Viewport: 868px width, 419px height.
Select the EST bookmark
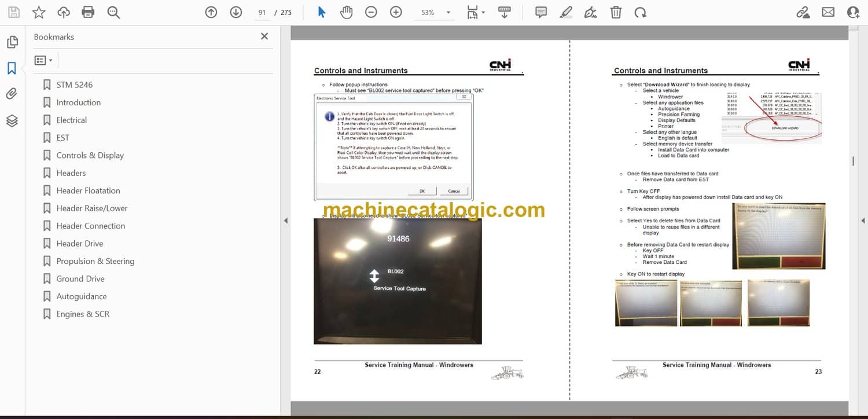pos(62,138)
